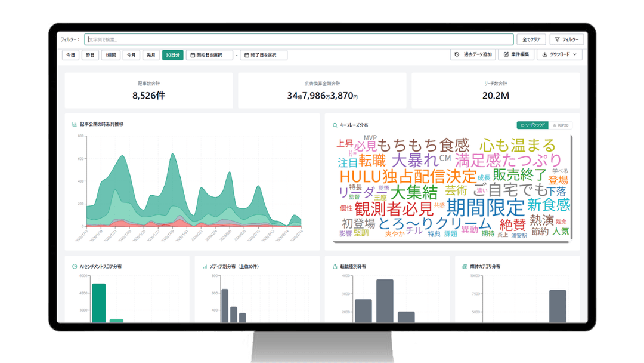Screen dimensions: 644x363
Task: Click the clock icon beside AIセンチメントスコア分布
Action: 75,266
